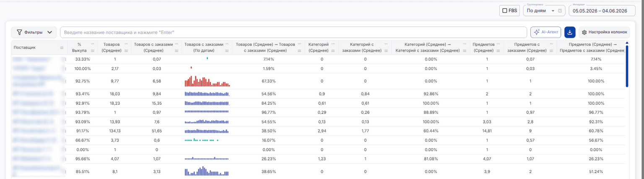644x179 pixels.
Task: Open hamburger icon on Категорий с заказами column
Action: (387, 51)
